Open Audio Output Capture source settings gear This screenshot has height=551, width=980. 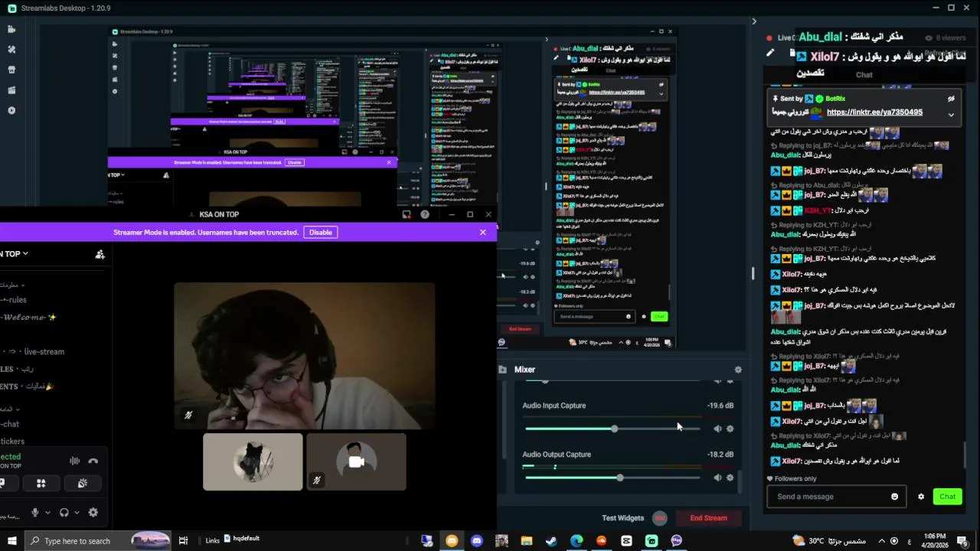click(x=730, y=478)
